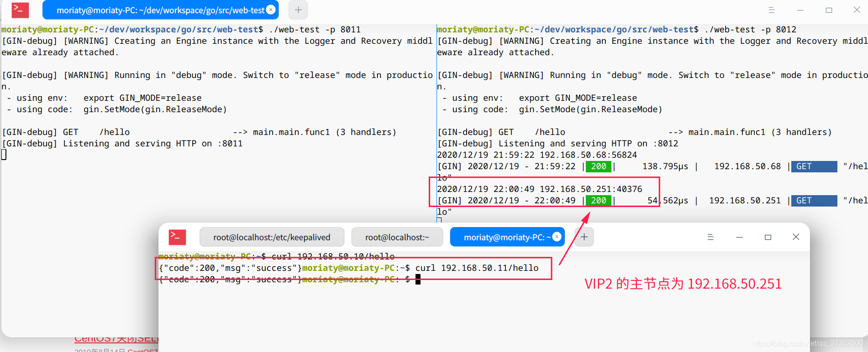Add a new tab in front terminal window
The image size is (868, 352).
point(584,237)
